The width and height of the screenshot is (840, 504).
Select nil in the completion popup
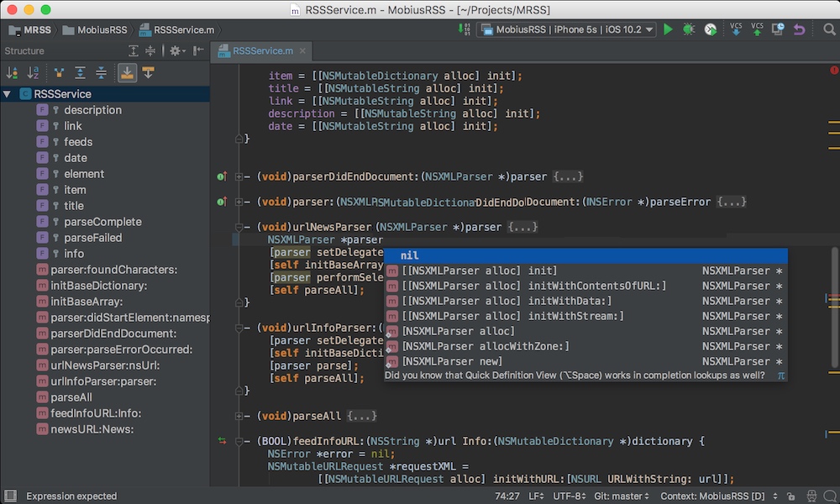(x=585, y=255)
